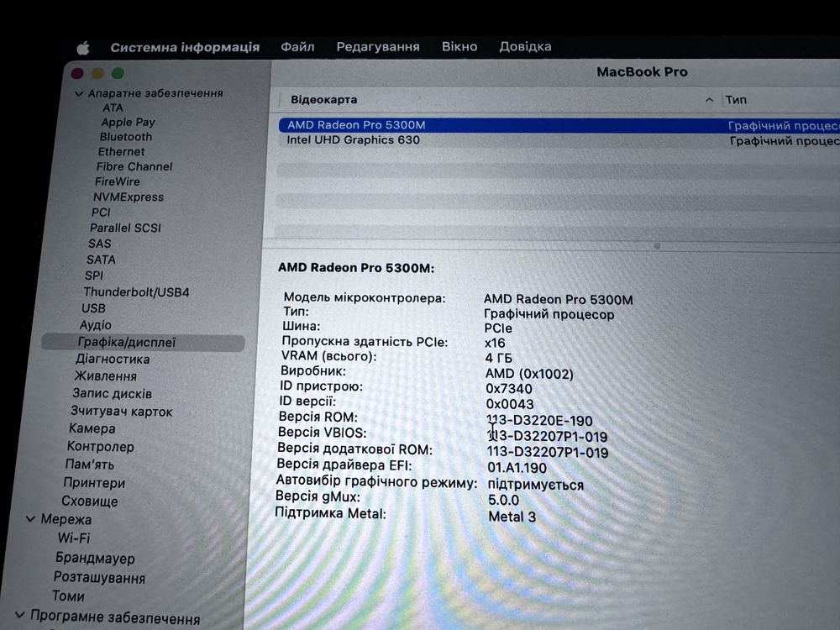Select NVMExpress in the sidebar
840x630 pixels.
[x=129, y=197]
